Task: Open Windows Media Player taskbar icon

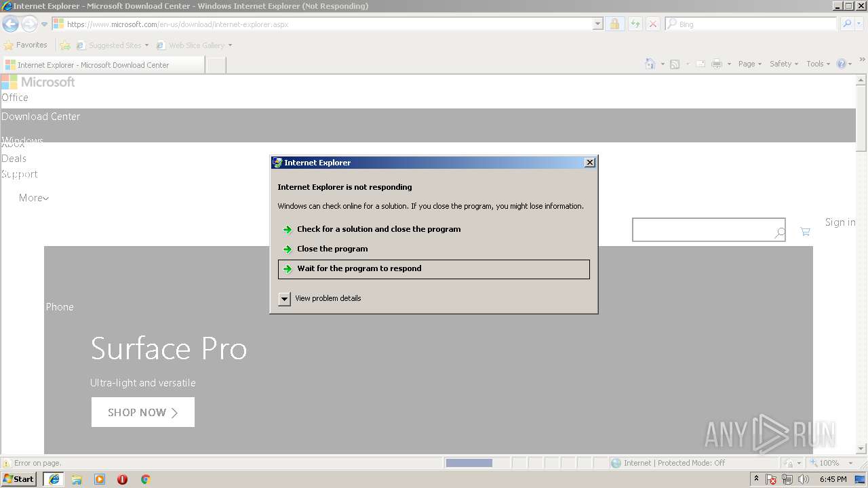Action: (100, 479)
